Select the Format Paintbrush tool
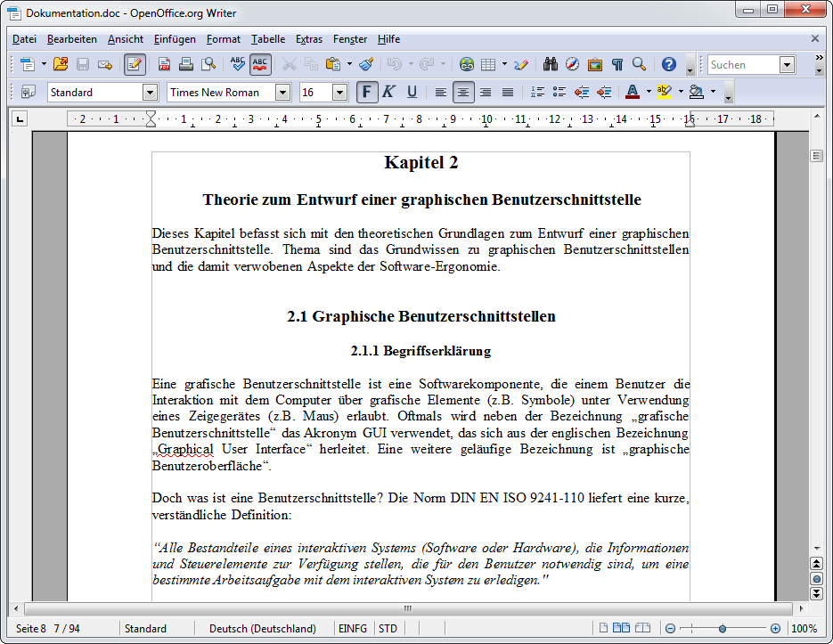Screen dimensions: 833x644 [365, 63]
